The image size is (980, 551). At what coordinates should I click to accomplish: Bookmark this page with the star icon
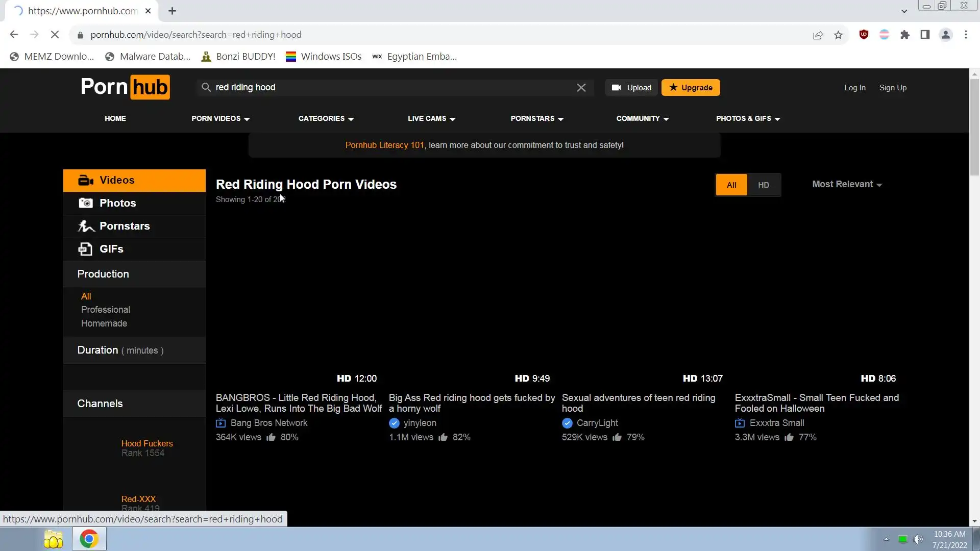[838, 35]
